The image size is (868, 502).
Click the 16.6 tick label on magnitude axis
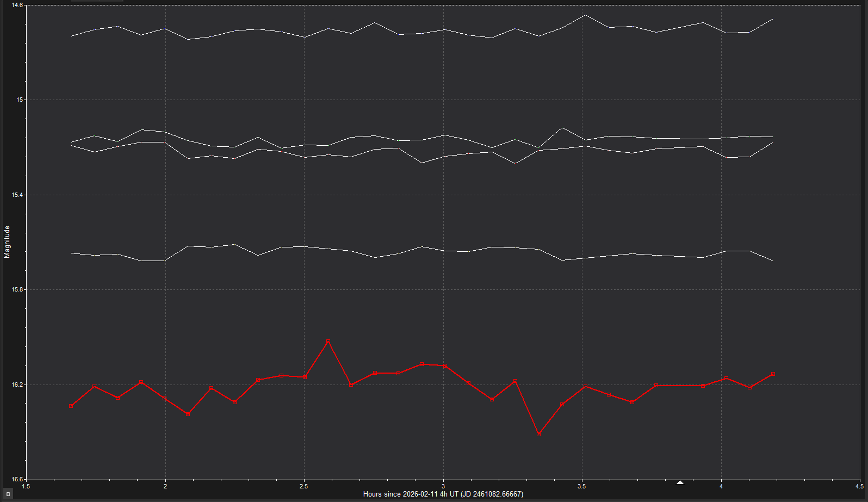click(18, 479)
